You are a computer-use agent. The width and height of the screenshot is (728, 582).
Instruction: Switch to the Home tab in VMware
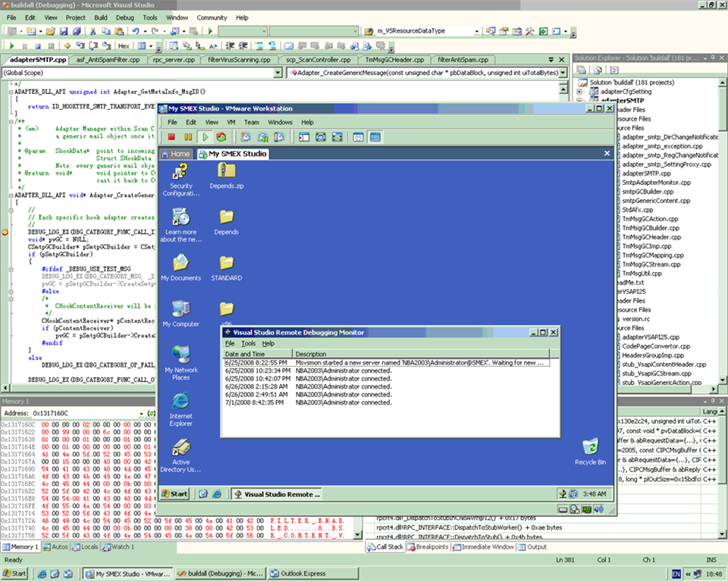pyautogui.click(x=176, y=154)
